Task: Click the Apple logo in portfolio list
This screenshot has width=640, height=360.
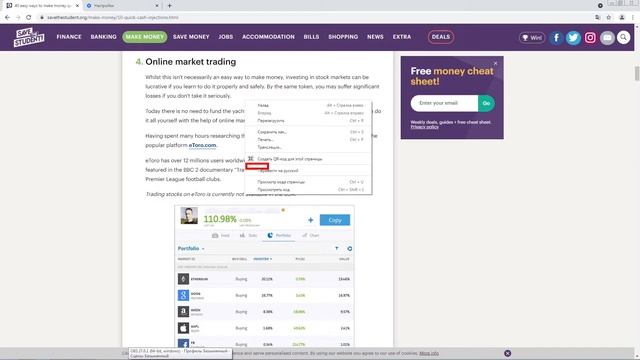Action: point(183,328)
